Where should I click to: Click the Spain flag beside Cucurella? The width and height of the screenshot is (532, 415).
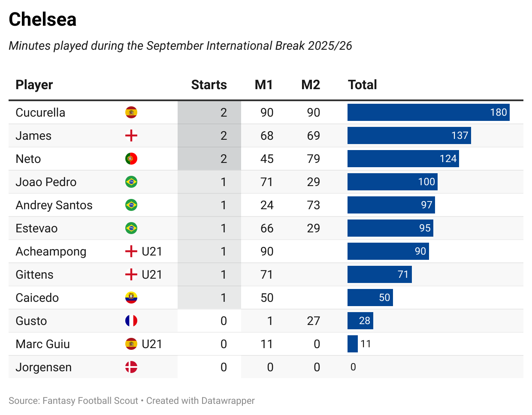131,113
